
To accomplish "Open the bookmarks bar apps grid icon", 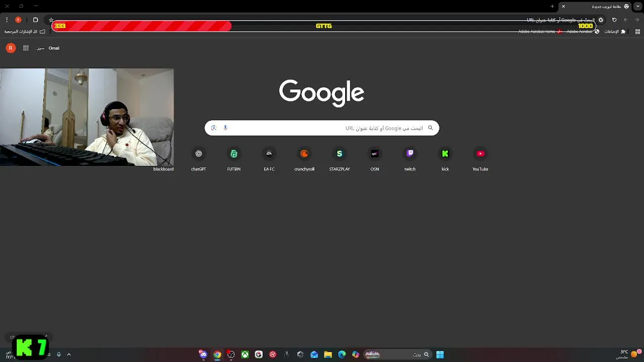I will [638, 31].
